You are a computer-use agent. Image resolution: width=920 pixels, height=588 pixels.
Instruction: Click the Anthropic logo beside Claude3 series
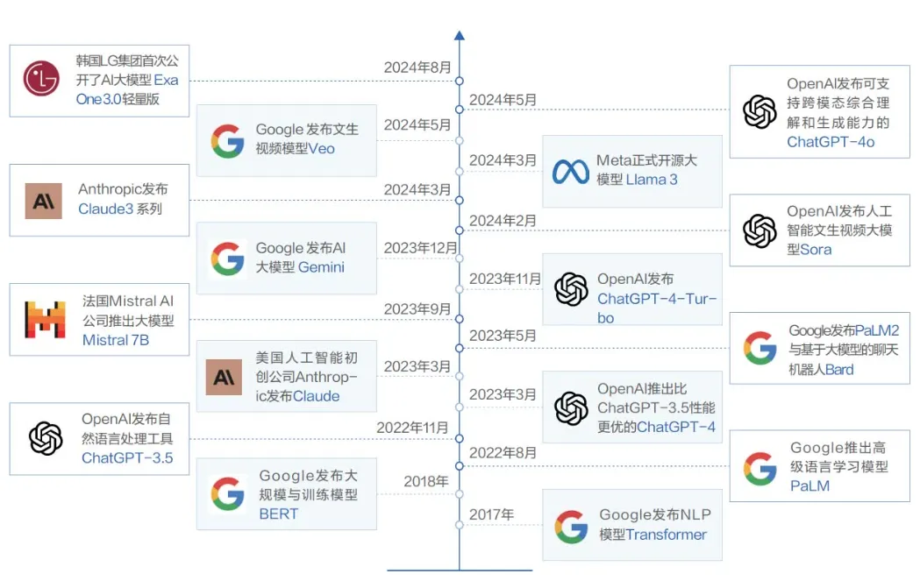[43, 201]
